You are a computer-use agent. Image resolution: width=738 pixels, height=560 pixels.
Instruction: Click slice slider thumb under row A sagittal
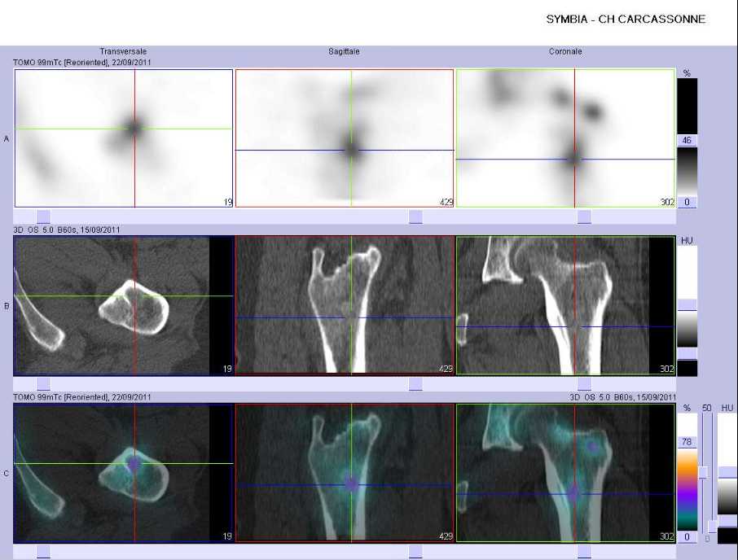(x=415, y=217)
